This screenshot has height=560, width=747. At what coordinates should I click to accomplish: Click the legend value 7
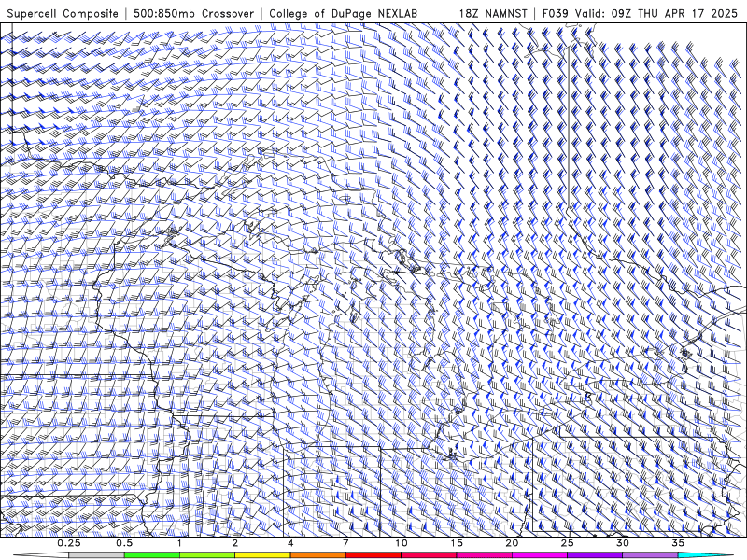(345, 543)
